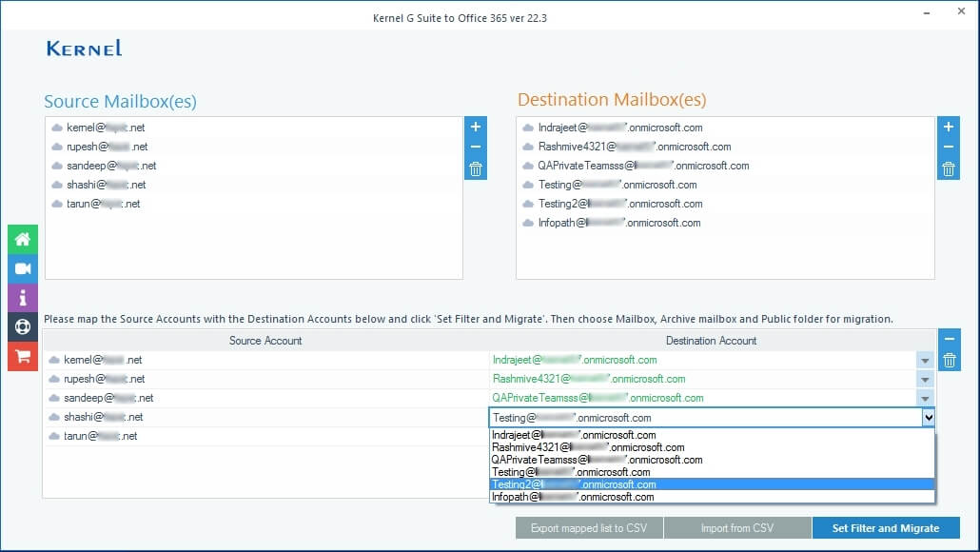Pick highlighted Testing2@ dropdown option
The height and width of the screenshot is (552, 980).
click(x=712, y=484)
